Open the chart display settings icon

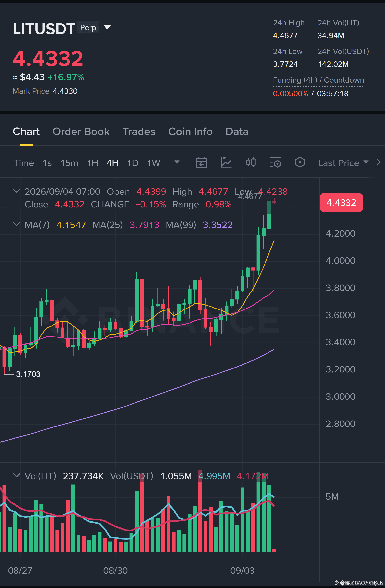pyautogui.click(x=275, y=162)
